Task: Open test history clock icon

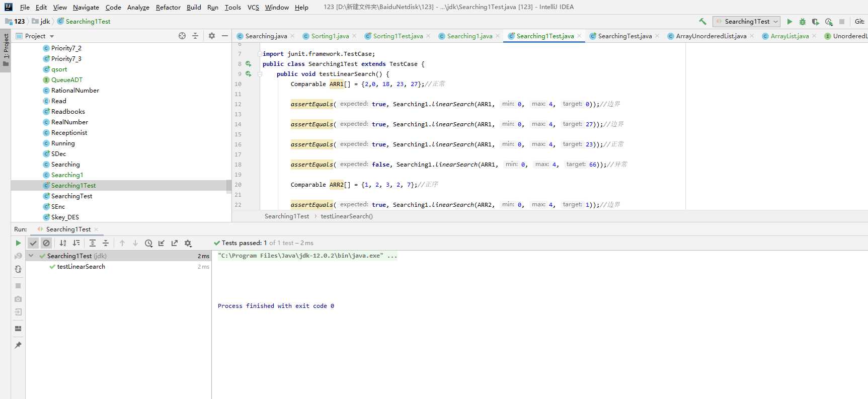Action: pos(148,243)
